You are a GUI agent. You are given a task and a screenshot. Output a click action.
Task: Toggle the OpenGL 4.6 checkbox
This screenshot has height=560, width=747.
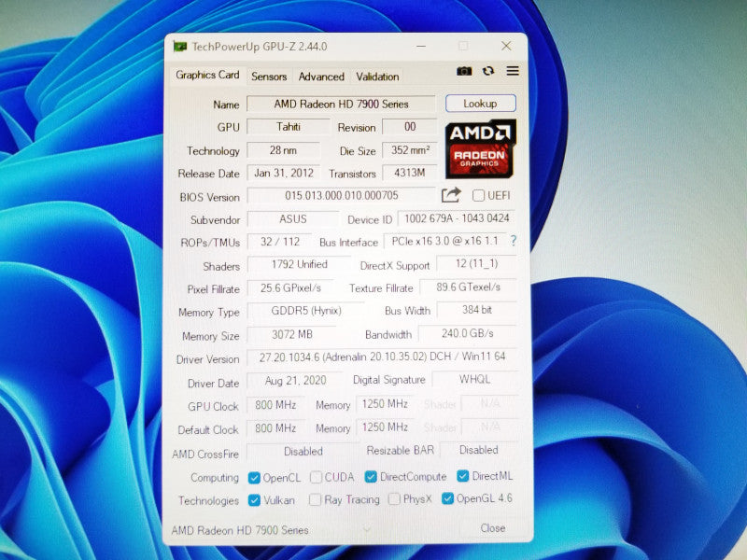pos(447,498)
